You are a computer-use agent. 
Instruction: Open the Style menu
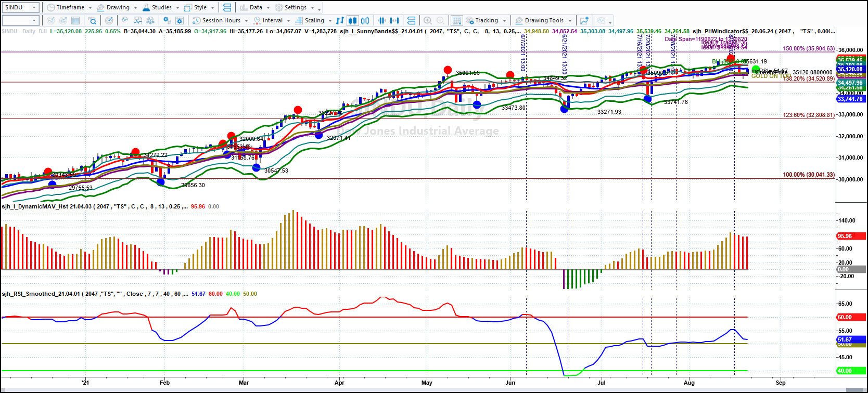pos(196,7)
